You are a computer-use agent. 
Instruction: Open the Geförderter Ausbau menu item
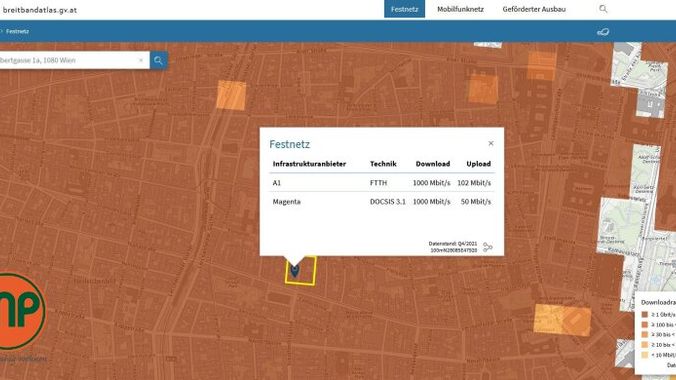coord(534,9)
